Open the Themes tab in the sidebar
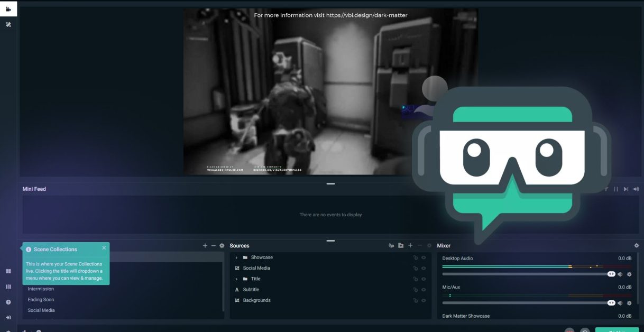Viewport: 644px width, 332px height. 8,24
